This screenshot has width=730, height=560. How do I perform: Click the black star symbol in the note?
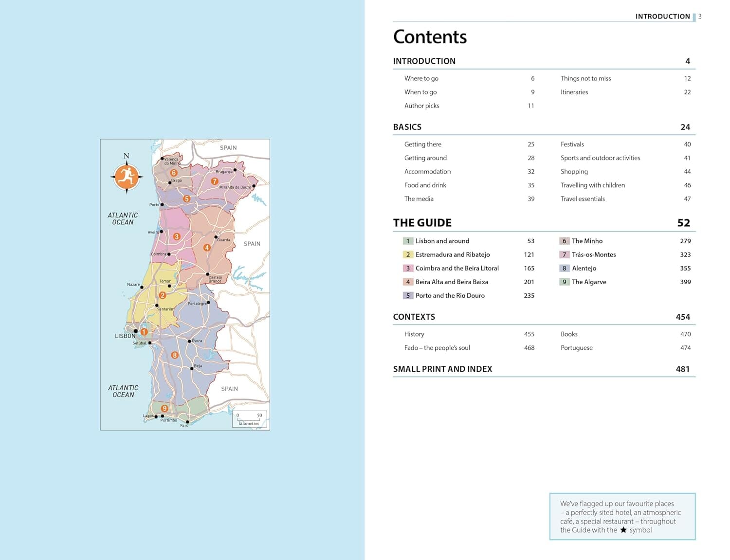(623, 530)
